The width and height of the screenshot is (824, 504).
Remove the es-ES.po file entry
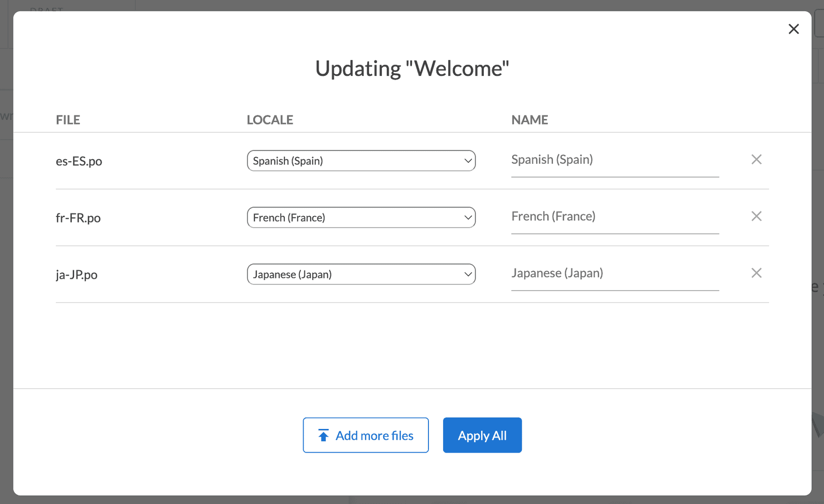coord(757,159)
